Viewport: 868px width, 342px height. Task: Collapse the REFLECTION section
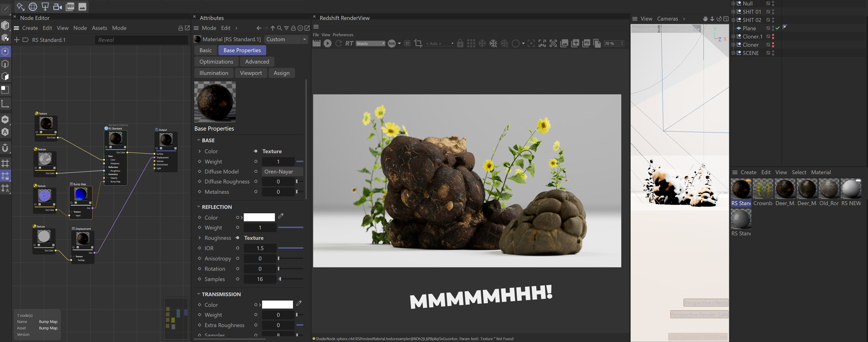(x=198, y=207)
